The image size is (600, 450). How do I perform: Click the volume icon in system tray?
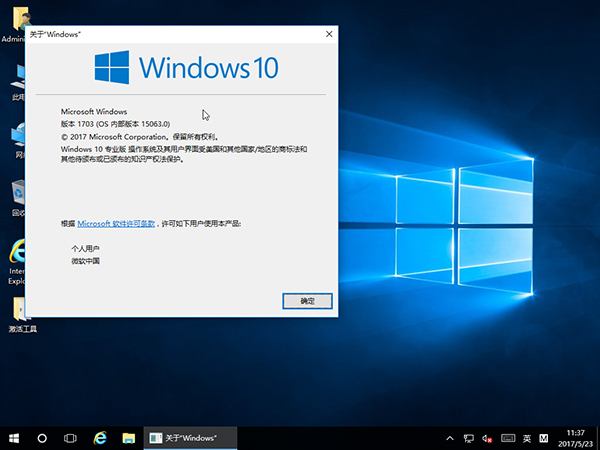point(488,438)
